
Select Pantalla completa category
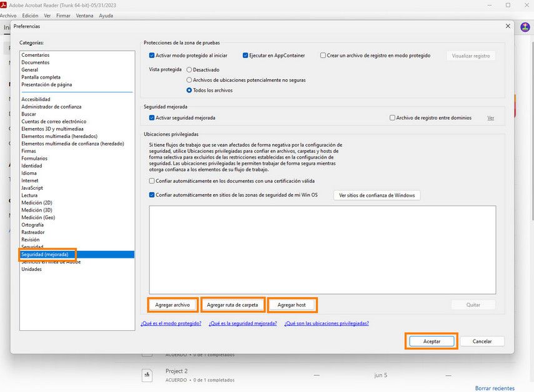41,77
